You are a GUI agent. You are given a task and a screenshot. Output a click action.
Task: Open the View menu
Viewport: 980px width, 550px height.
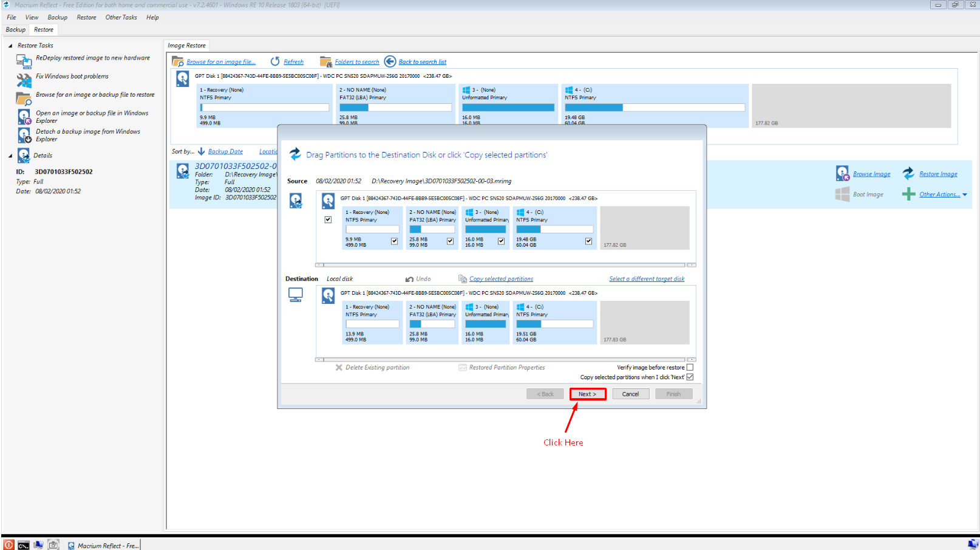(32, 17)
